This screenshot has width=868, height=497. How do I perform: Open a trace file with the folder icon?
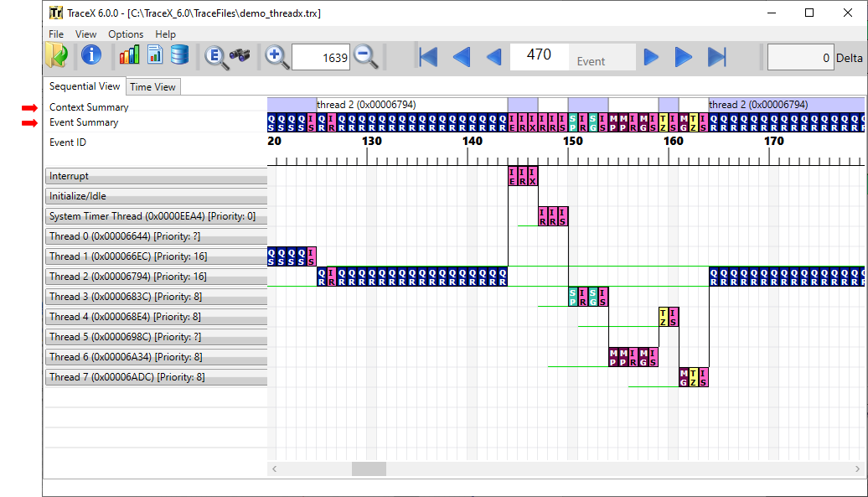(x=55, y=55)
